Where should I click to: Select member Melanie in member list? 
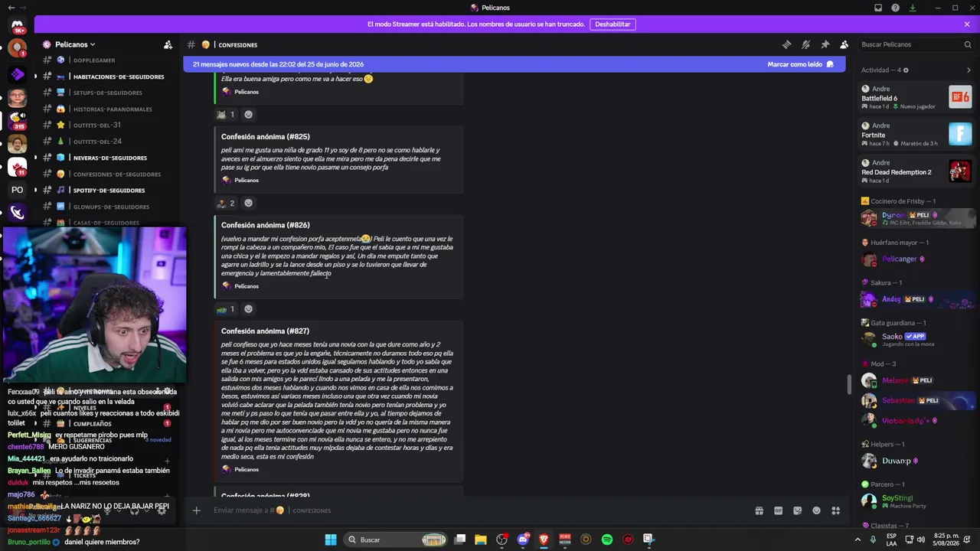click(x=916, y=380)
